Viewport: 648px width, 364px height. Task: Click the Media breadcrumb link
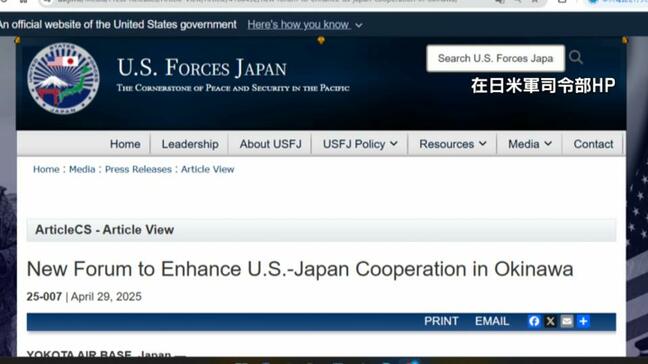coord(82,169)
